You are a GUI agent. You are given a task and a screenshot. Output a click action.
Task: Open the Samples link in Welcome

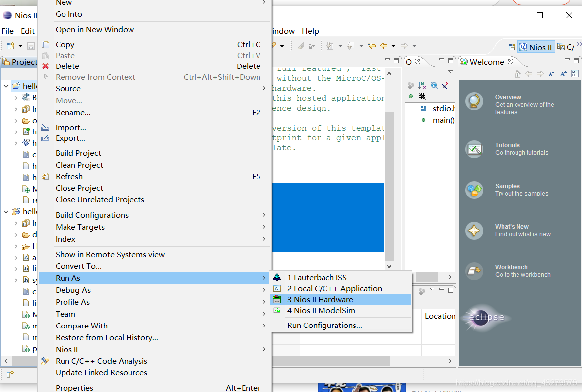[x=508, y=186]
